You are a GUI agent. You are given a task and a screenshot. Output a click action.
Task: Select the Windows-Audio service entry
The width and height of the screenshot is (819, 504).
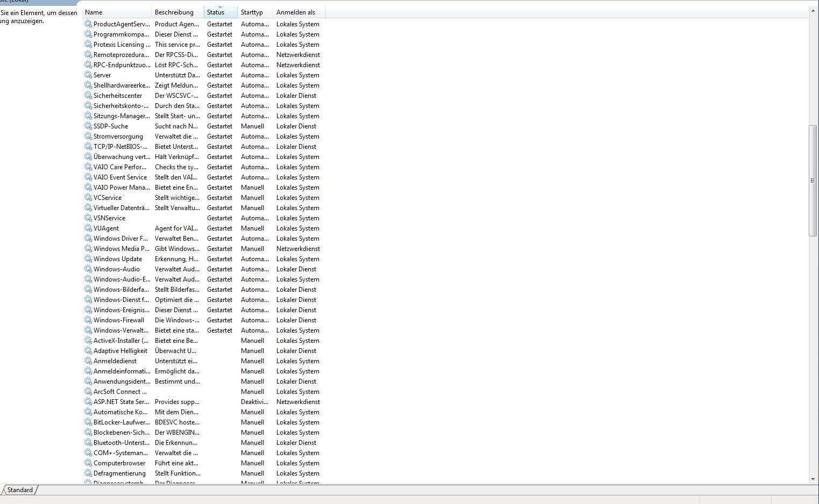pyautogui.click(x=117, y=269)
